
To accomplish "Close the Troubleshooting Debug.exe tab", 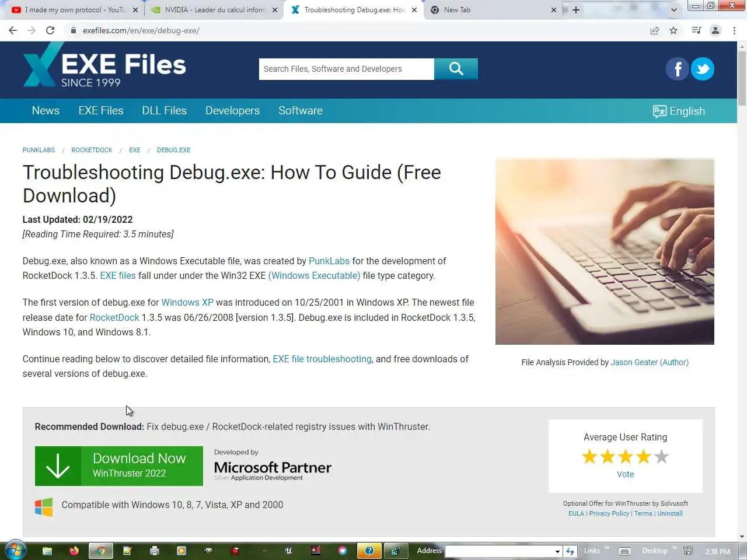I will 414,10.
